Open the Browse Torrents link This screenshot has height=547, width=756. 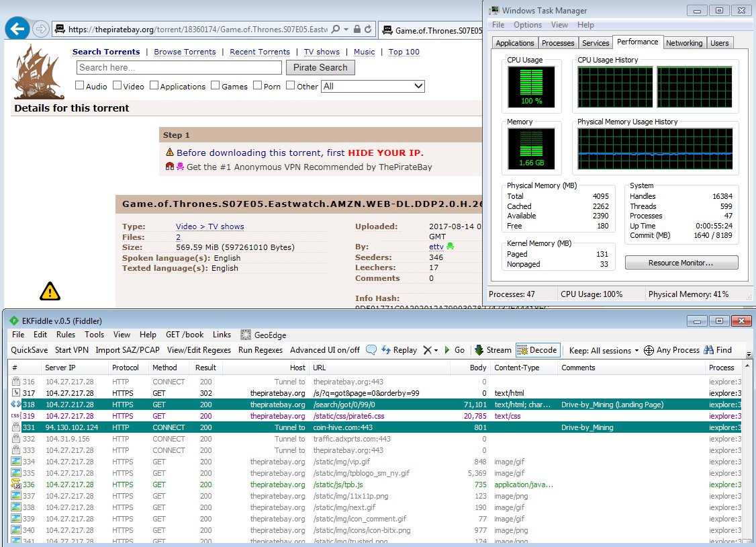pyautogui.click(x=185, y=52)
